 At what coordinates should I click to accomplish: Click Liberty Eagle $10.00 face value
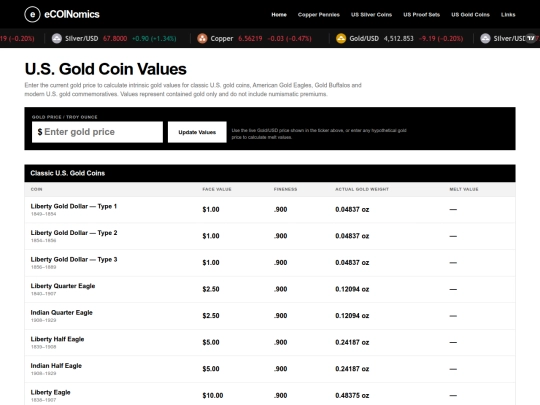tap(213, 395)
